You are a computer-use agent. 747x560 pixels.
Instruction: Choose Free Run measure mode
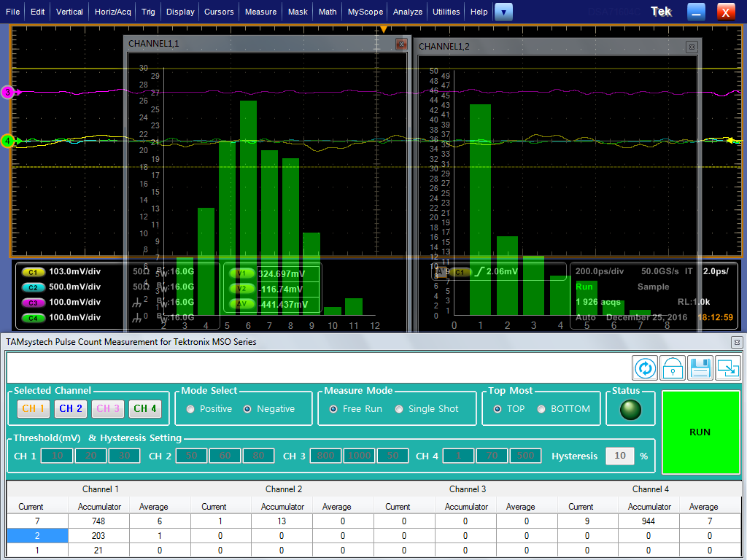(333, 409)
